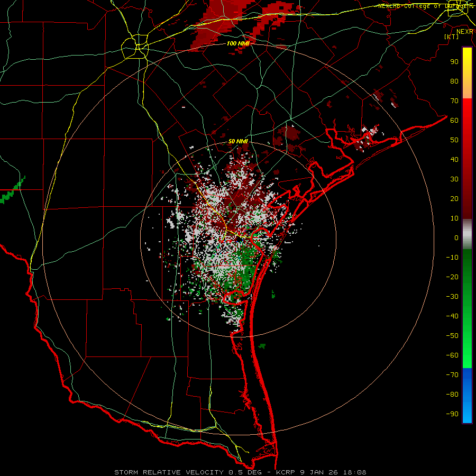Click the positive 70 knot scale label
This screenshot has height=476, width=476.
(x=454, y=101)
